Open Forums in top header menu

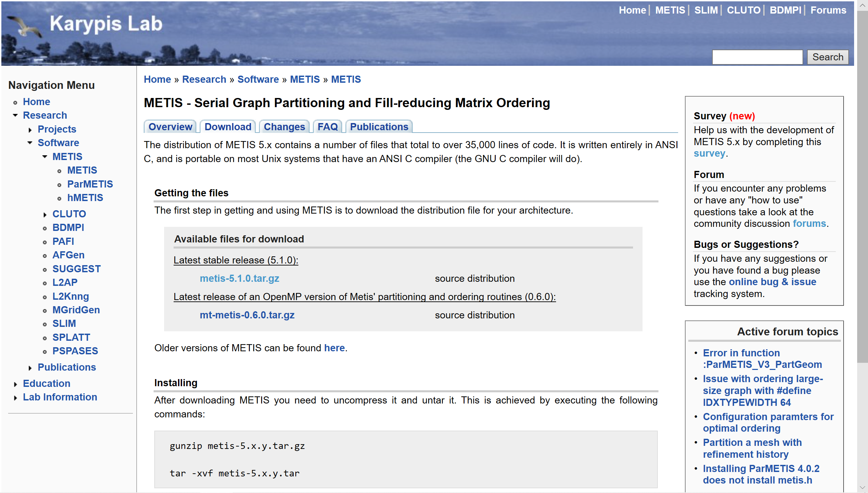pyautogui.click(x=828, y=10)
